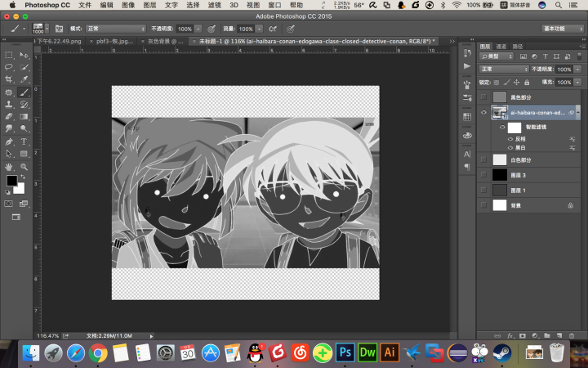Open the Paragraph panel icon

point(467,166)
